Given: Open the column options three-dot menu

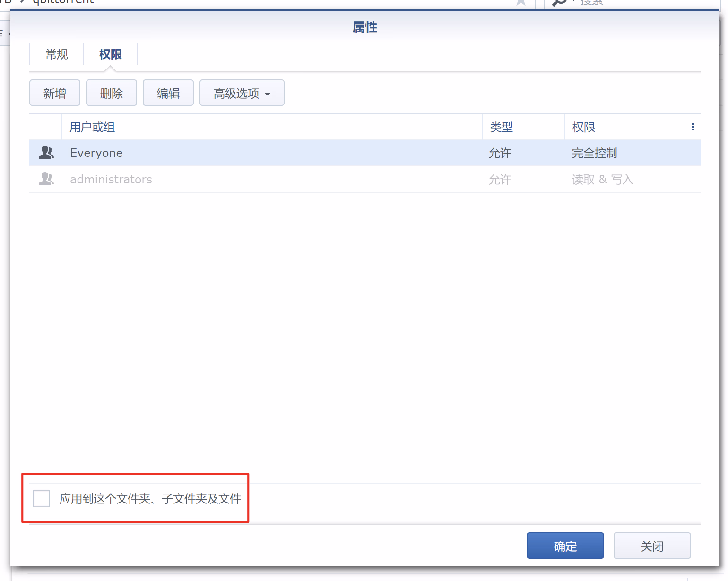Looking at the screenshot, I should tap(693, 127).
